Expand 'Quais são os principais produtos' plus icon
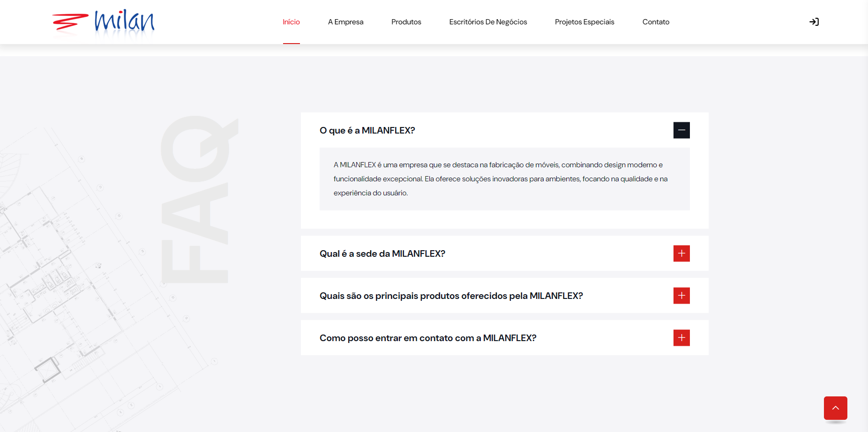Viewport: 868px width, 432px height. pos(681,296)
